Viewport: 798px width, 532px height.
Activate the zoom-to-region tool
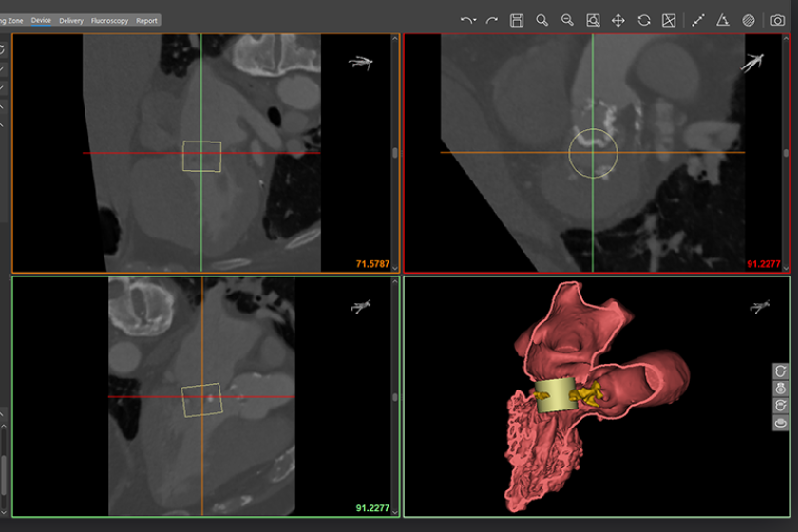(x=593, y=20)
